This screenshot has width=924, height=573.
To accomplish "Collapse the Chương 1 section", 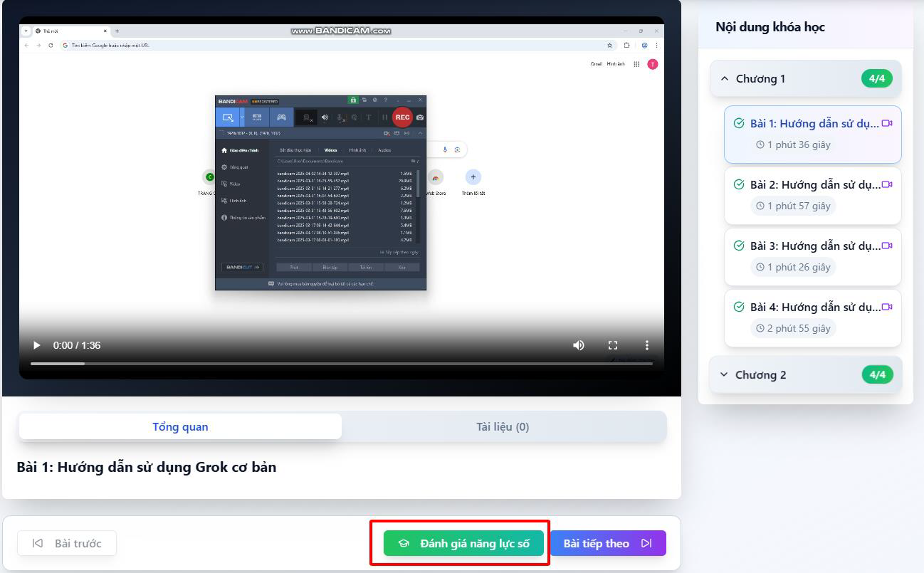I will click(806, 78).
